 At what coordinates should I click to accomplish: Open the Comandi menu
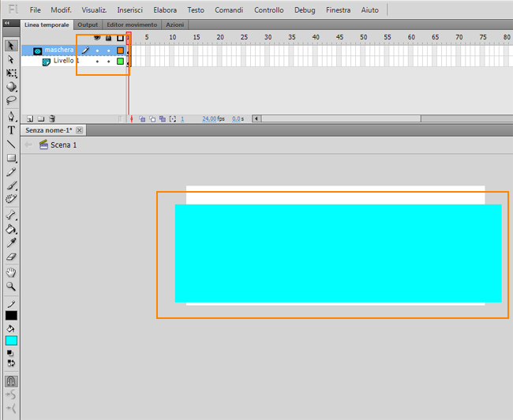[229, 10]
